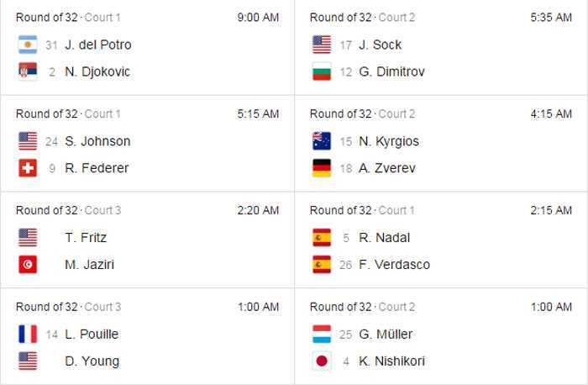
Task: Click the 2:15 AM Court 1 time
Action: 552,211
